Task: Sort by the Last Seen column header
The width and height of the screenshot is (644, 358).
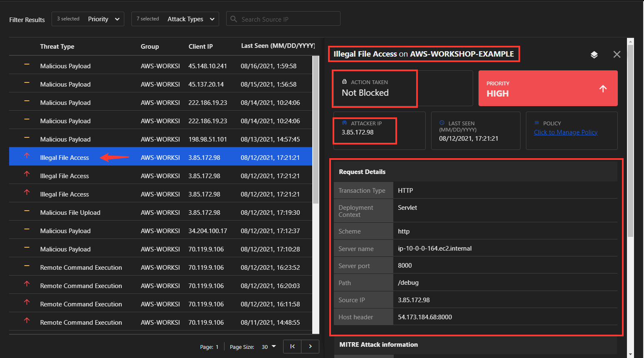Action: pyautogui.click(x=278, y=46)
